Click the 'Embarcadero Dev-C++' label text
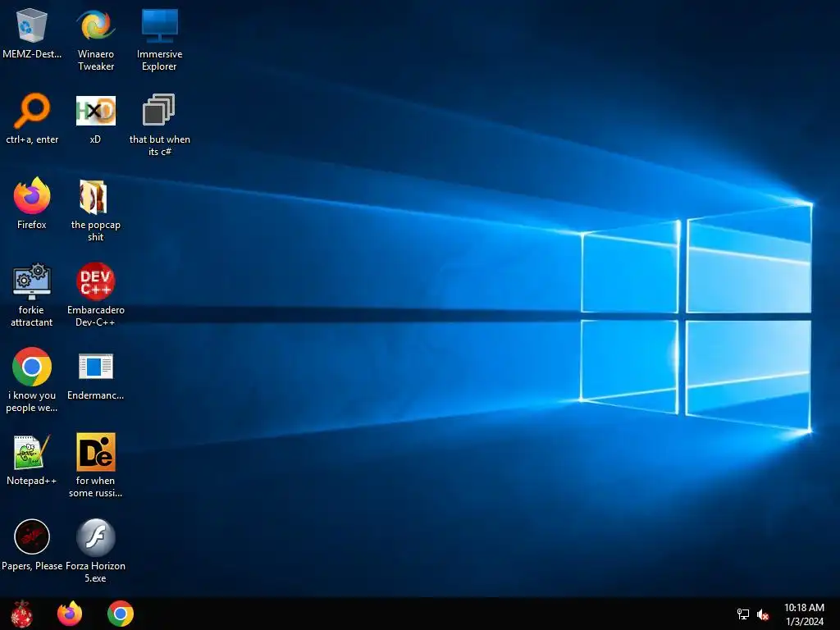Screen dimensions: 840x630 click(x=95, y=316)
